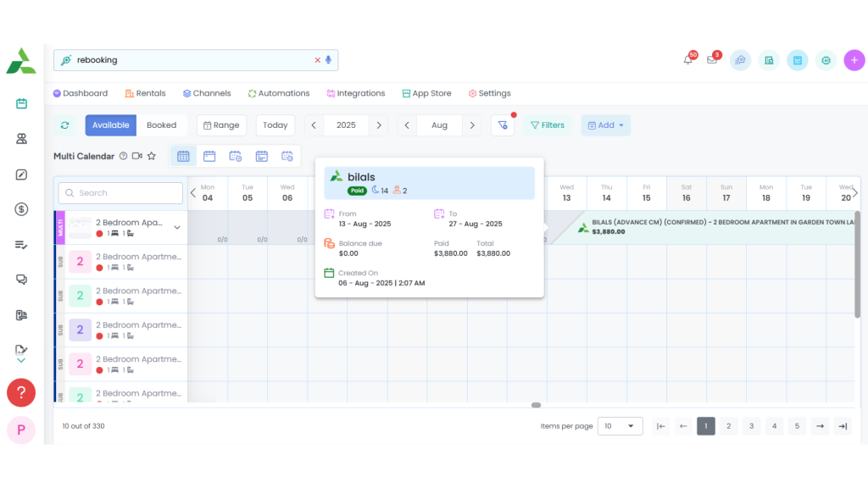Click the rebooking search bar
The image size is (868, 488).
(x=196, y=60)
